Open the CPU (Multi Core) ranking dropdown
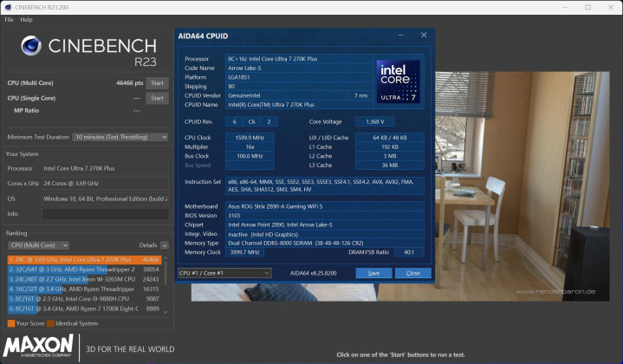This screenshot has width=623, height=364. coord(39,245)
